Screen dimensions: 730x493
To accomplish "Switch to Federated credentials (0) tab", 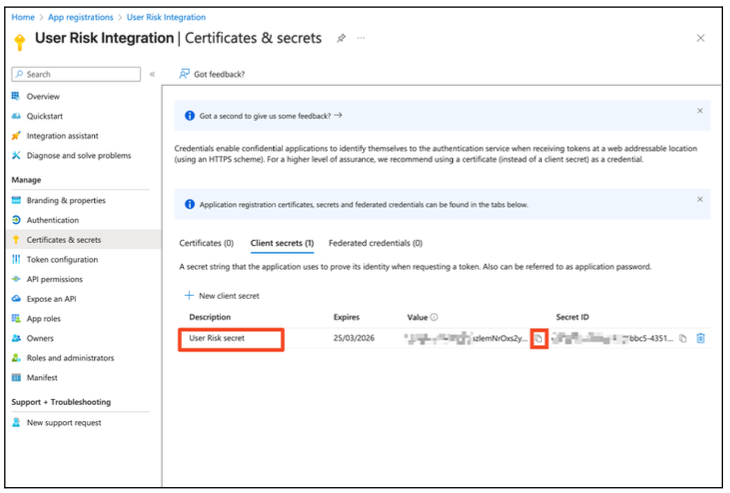I will point(375,243).
